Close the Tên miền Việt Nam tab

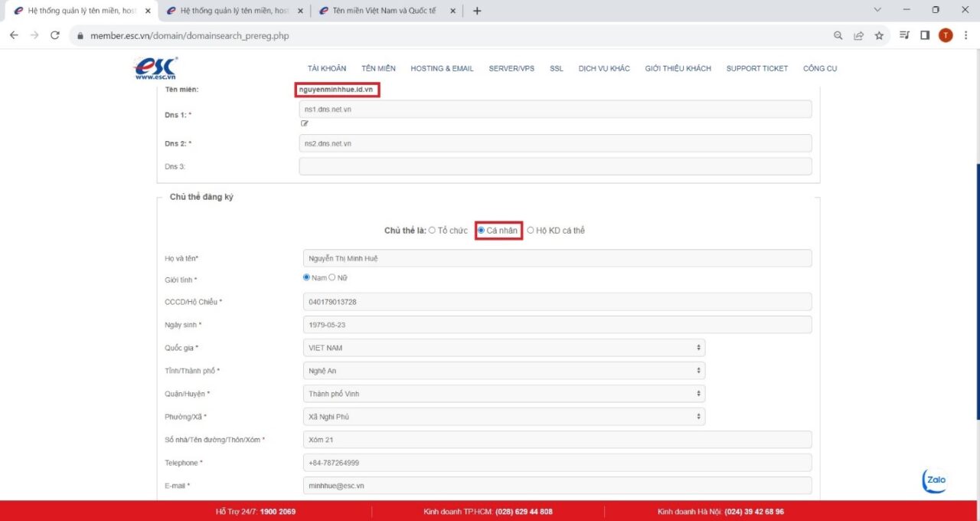(453, 11)
